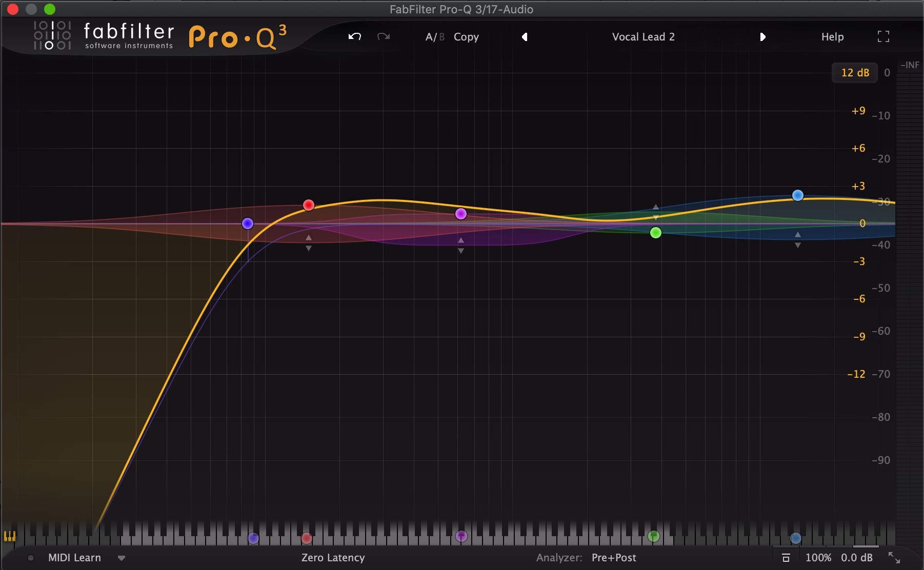Zoom the plugin window with green button
Image resolution: width=924 pixels, height=570 pixels.
pos(50,9)
